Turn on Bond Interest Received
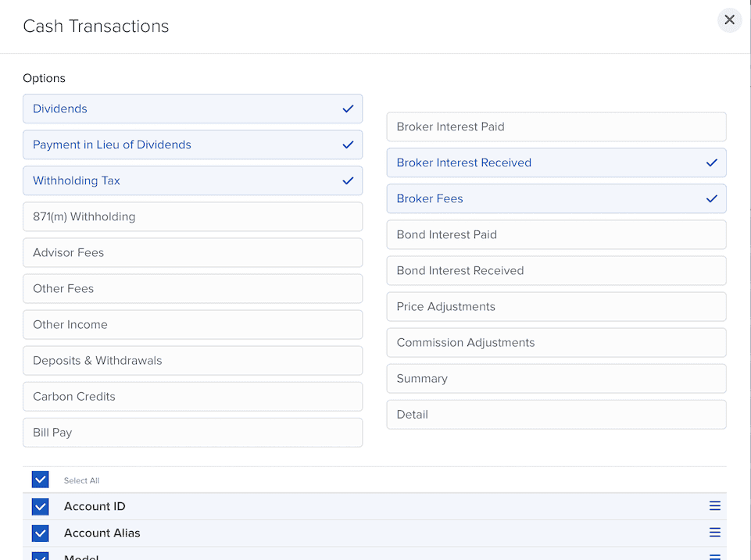The height and width of the screenshot is (560, 751). tap(556, 270)
